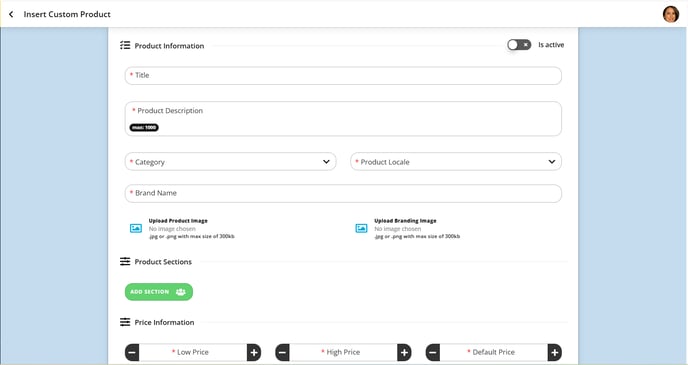Open the Product Locale dropdown

[456, 161]
